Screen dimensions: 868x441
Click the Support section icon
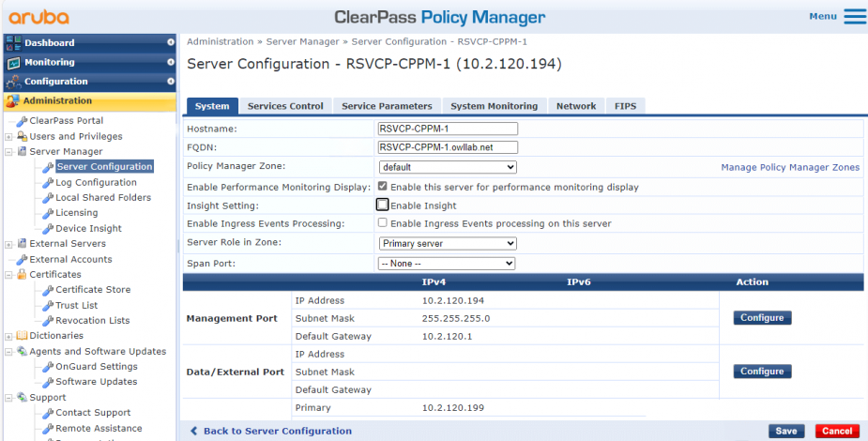[22, 397]
